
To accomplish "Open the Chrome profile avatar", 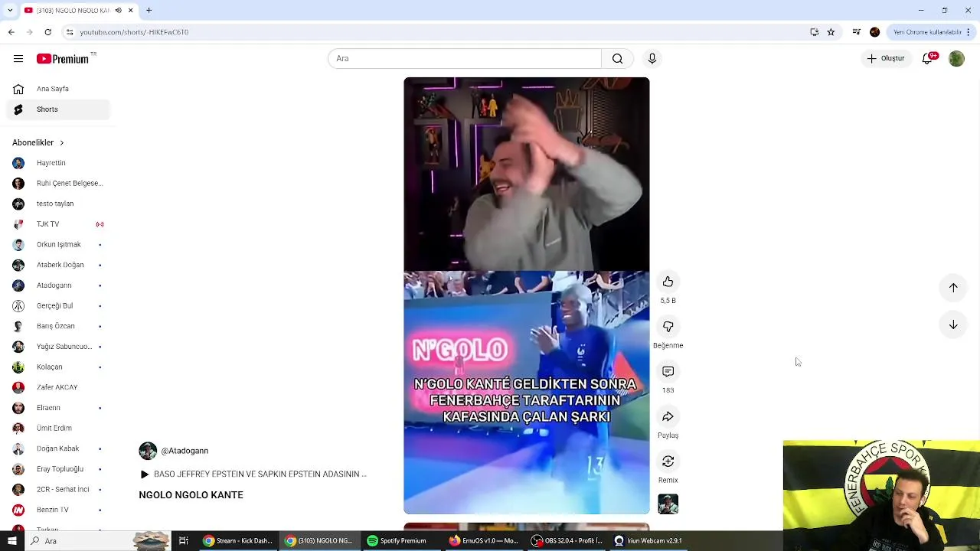I will (875, 32).
